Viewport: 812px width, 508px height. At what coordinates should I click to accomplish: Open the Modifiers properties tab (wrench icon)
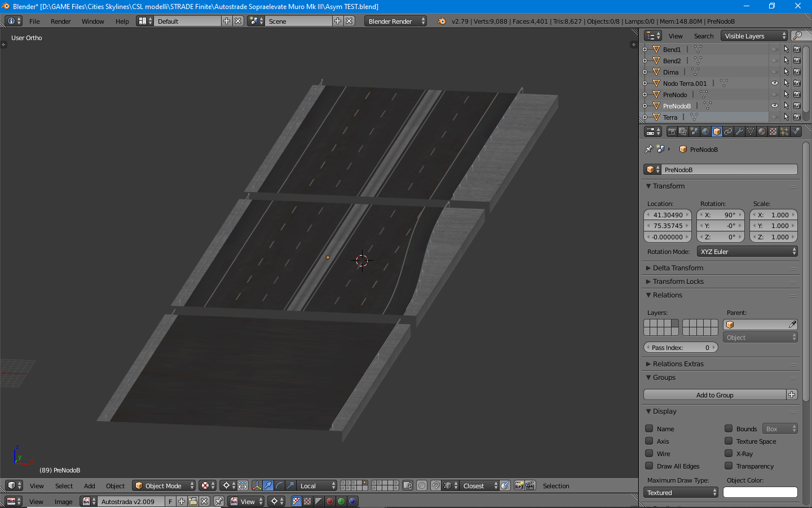(739, 132)
